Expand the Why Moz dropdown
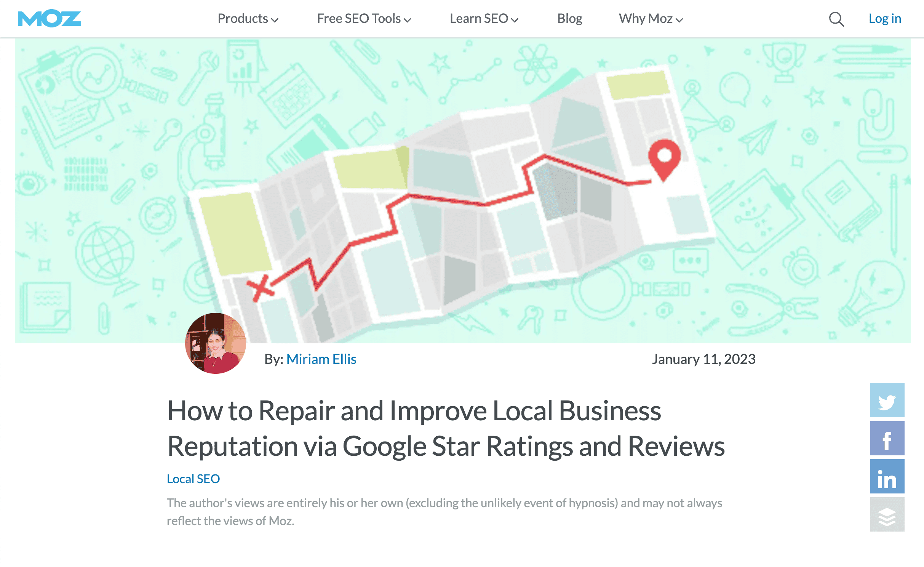The width and height of the screenshot is (924, 567). click(x=651, y=19)
